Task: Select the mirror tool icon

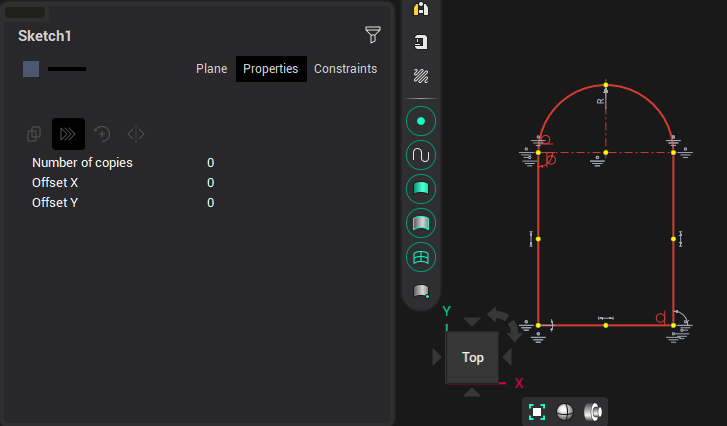Action: [x=136, y=133]
